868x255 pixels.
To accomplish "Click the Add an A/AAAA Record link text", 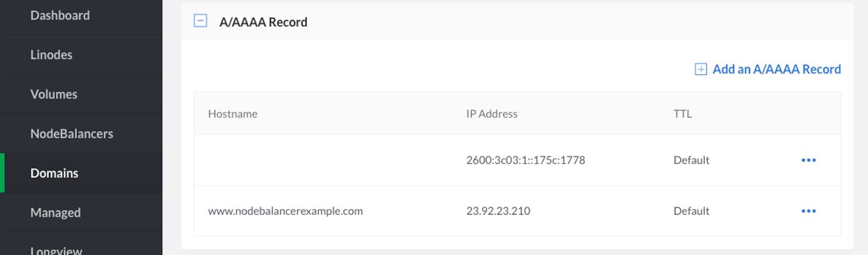I will coord(776,69).
